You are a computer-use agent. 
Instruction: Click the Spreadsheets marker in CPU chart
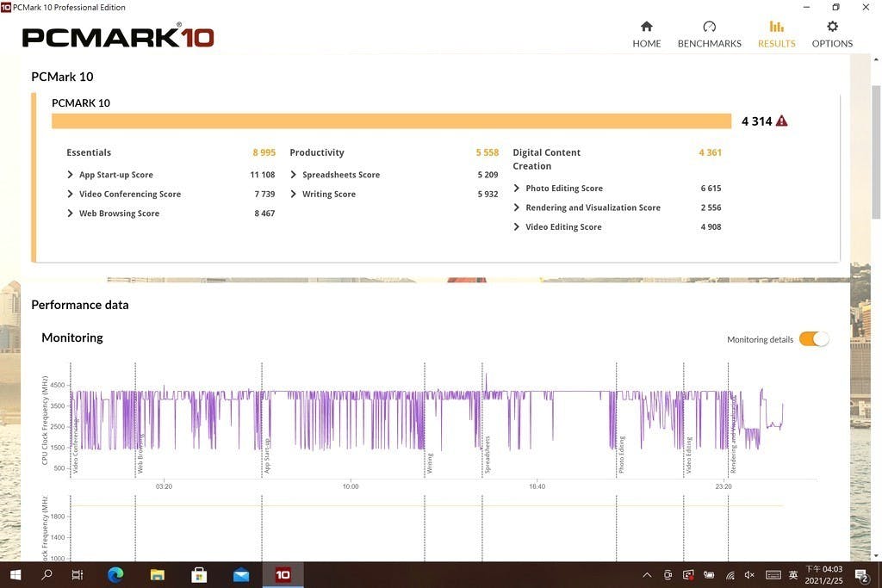click(x=488, y=455)
